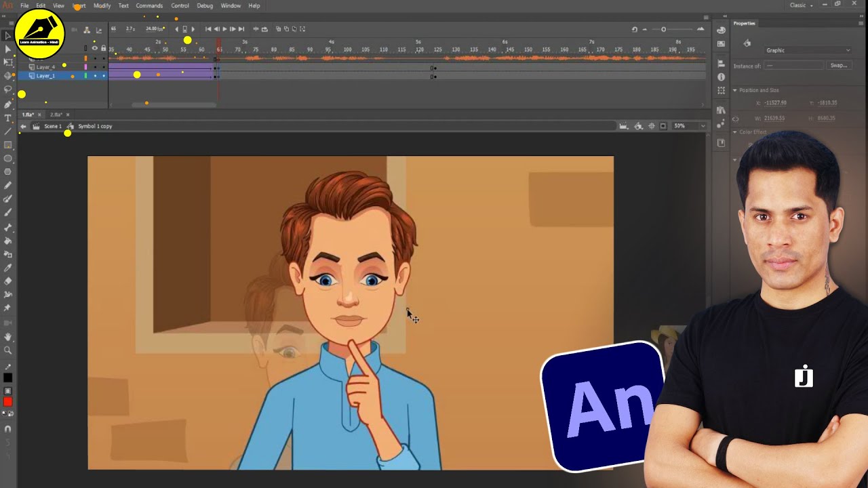
Task: Hide Layer_1 using its visibility dot
Action: pos(95,76)
